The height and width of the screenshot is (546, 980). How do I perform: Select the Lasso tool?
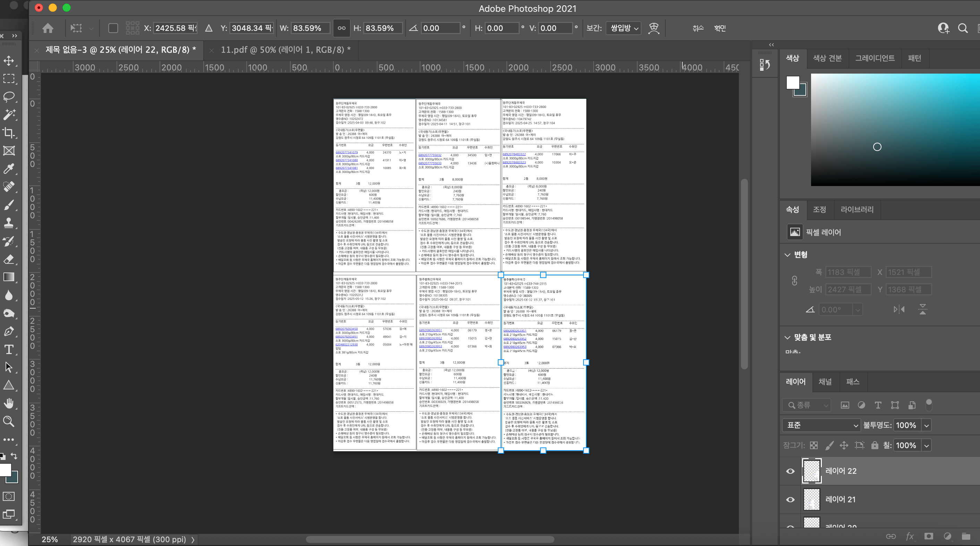click(x=9, y=96)
